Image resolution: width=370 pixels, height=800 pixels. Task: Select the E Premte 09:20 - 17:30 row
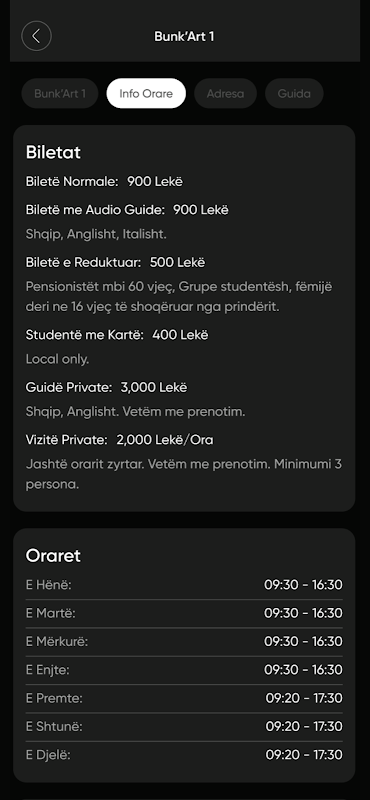pyautogui.click(x=184, y=698)
